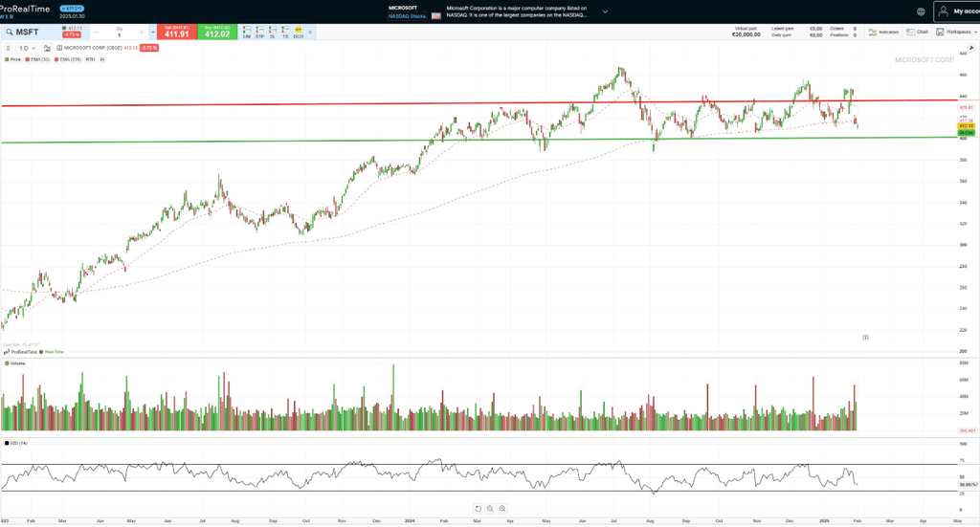This screenshot has height=527, width=980.
Task: Click the chart drag handle icon
Action: pyautogui.click(x=8, y=48)
